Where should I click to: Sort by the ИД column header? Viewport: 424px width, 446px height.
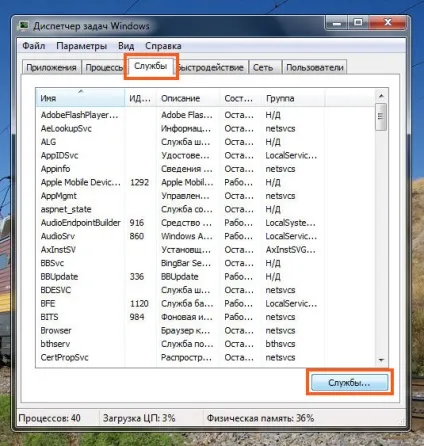[x=140, y=98]
